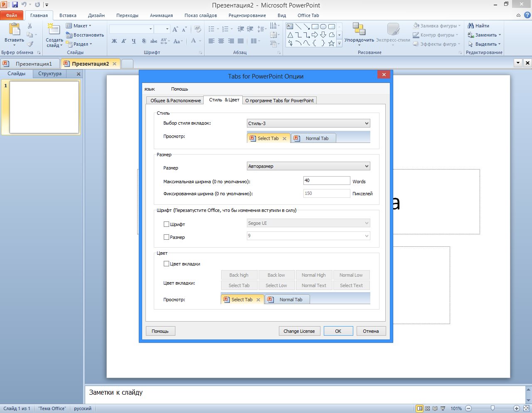Switch to Структура outline panel tab
The height and width of the screenshot is (413, 532).
50,74
